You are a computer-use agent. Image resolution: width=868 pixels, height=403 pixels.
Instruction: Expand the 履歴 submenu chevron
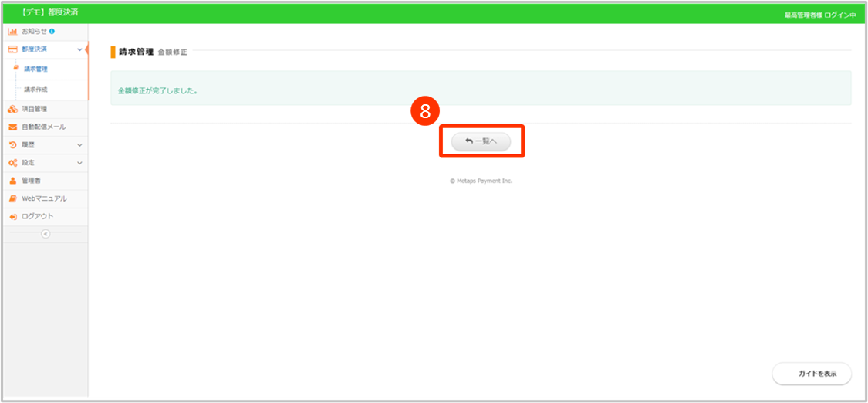[79, 145]
